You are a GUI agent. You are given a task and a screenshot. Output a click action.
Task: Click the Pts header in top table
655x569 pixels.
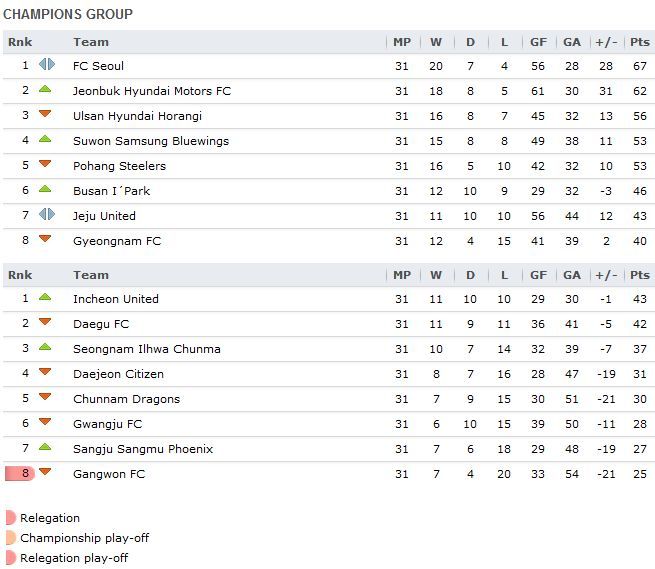coord(640,42)
